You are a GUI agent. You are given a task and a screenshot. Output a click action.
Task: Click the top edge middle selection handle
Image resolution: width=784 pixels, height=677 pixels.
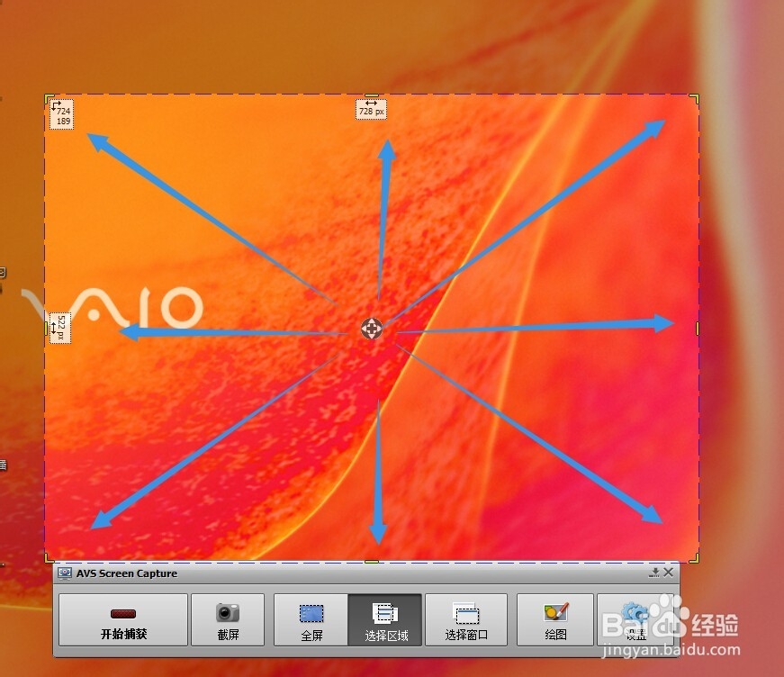(372, 95)
